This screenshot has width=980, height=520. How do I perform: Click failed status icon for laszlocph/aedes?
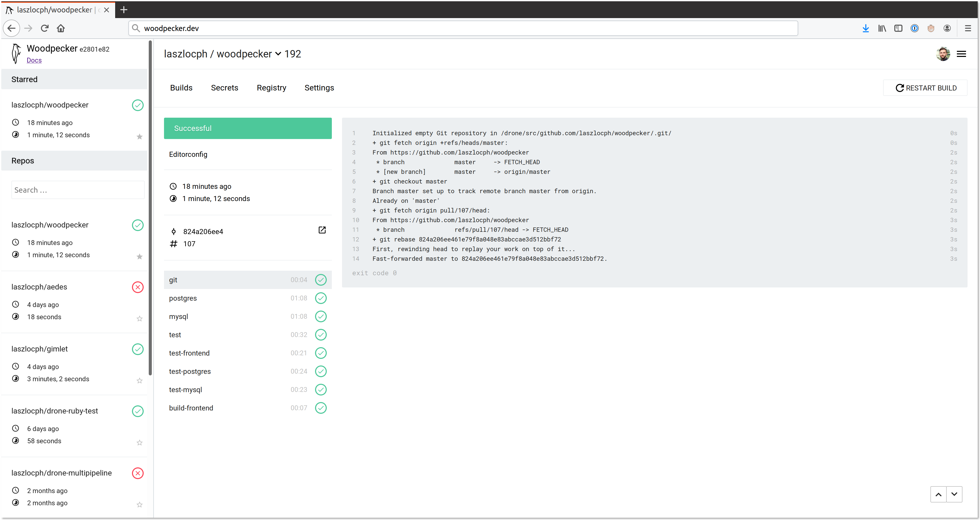[138, 287]
